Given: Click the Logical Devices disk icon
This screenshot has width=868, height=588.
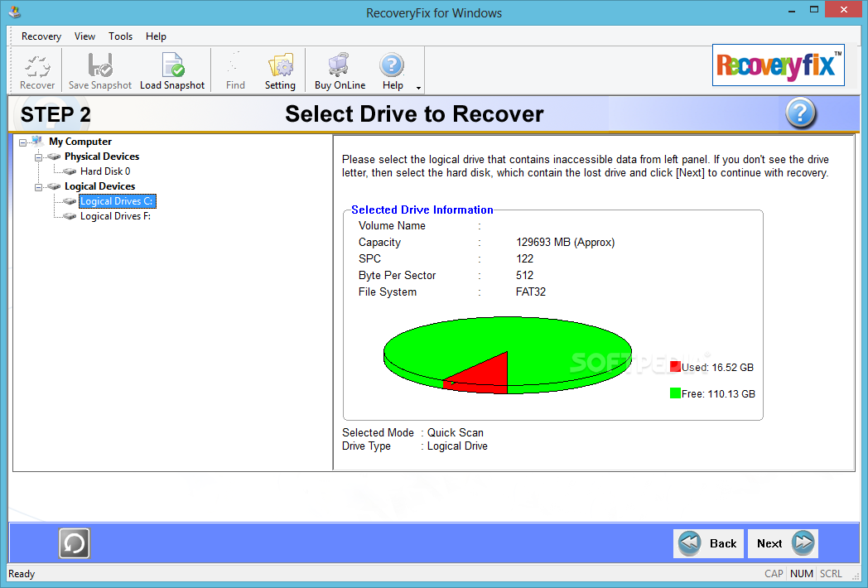Looking at the screenshot, I should (x=54, y=186).
